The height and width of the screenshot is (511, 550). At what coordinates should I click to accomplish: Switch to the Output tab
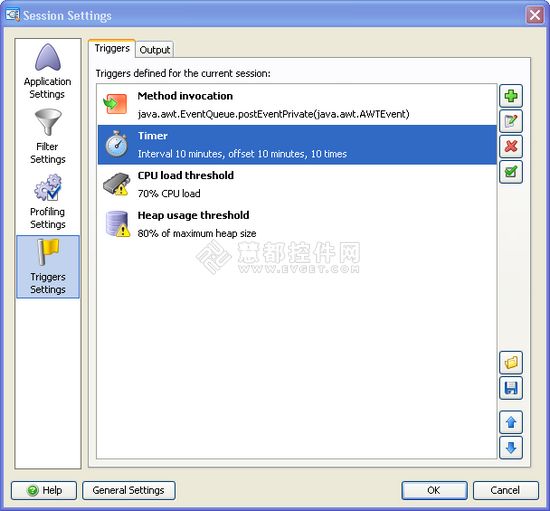(x=155, y=50)
